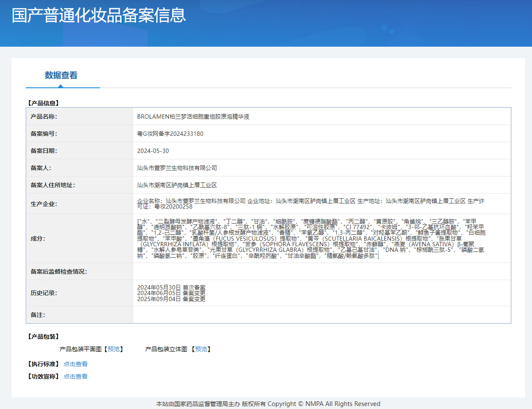
Task: Open 执行标准 点击查看 link
Action: pyautogui.click(x=76, y=364)
